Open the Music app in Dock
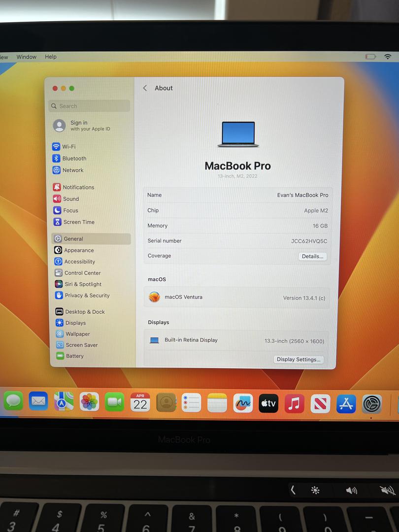 pos(294,403)
